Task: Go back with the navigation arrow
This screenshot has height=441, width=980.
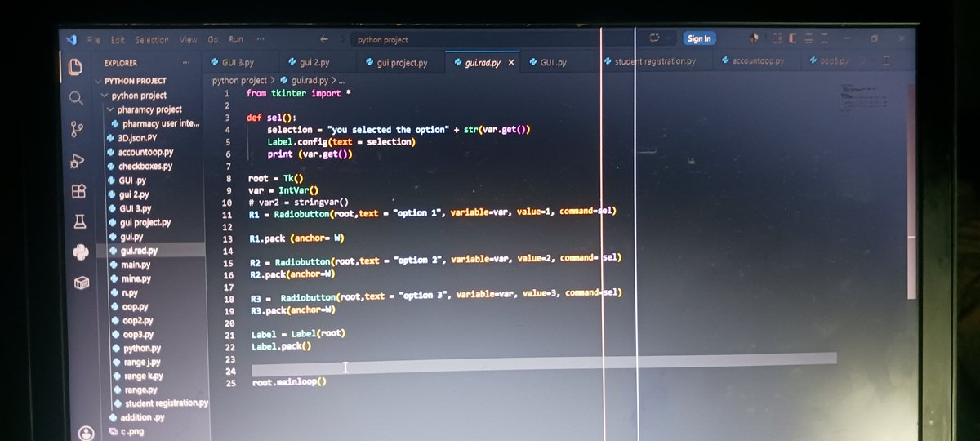Action: pos(324,38)
